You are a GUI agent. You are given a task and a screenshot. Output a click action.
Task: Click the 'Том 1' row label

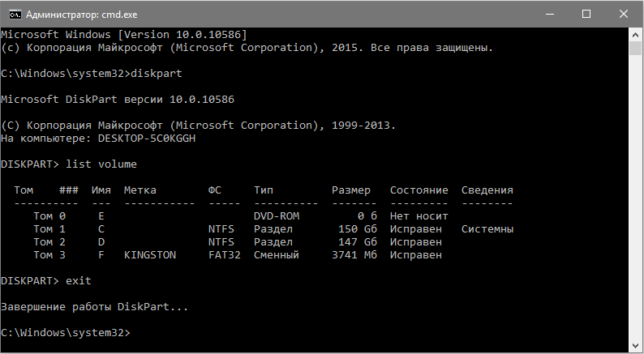click(x=49, y=229)
